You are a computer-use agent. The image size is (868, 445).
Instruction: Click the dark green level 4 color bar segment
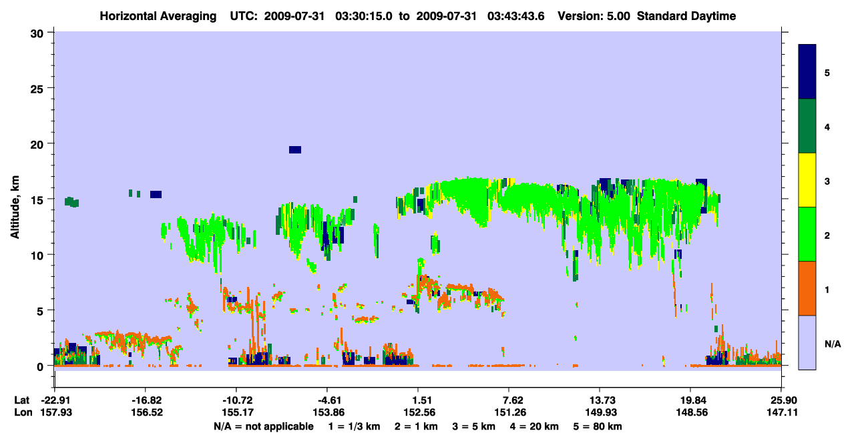(x=807, y=126)
